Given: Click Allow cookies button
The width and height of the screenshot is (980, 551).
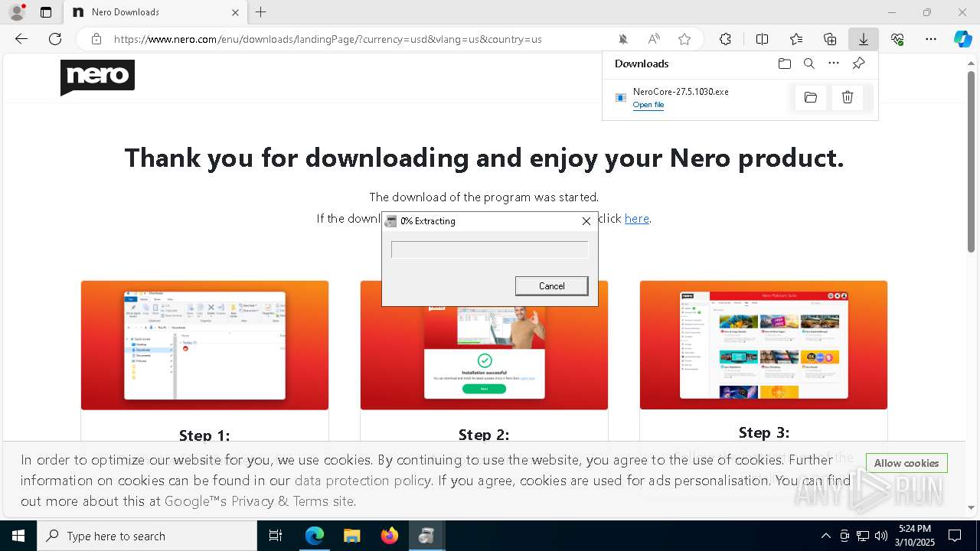Looking at the screenshot, I should pos(906,463).
